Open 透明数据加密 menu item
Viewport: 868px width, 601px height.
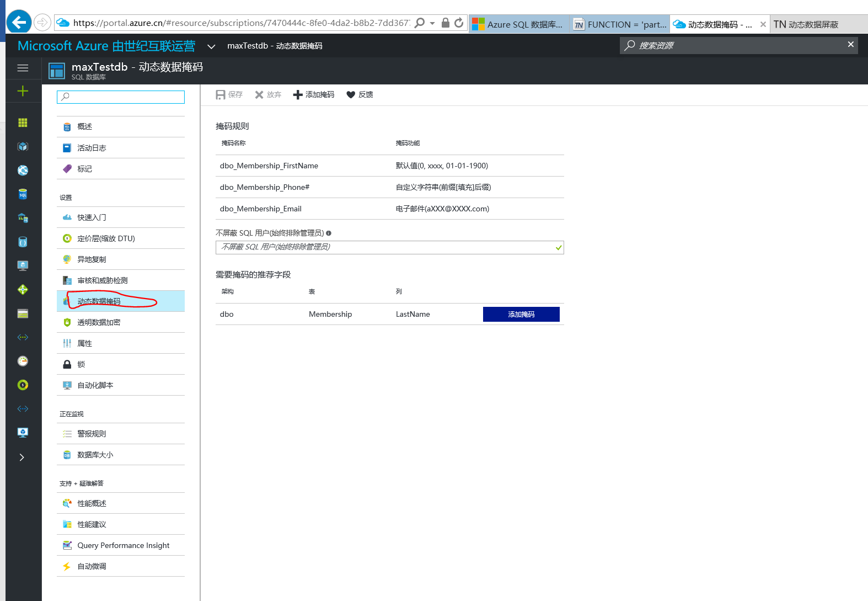point(121,322)
